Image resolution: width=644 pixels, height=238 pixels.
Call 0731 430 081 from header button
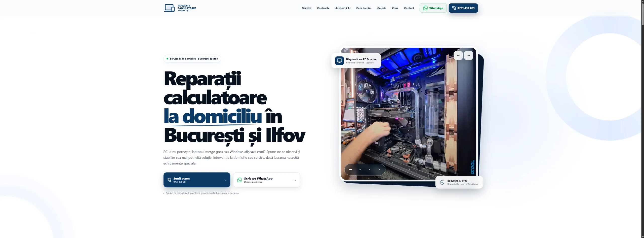pyautogui.click(x=463, y=8)
